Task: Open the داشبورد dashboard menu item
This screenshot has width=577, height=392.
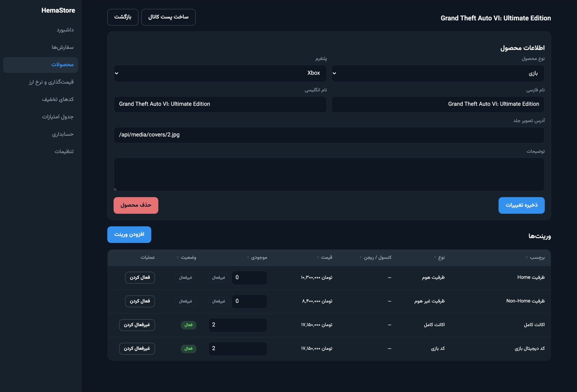Action: [40, 30]
